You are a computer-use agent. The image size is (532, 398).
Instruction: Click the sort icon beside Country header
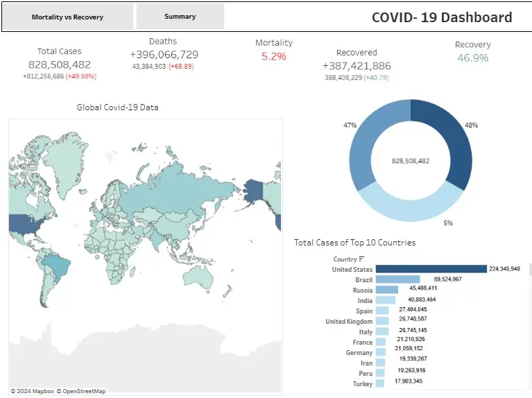point(361,259)
